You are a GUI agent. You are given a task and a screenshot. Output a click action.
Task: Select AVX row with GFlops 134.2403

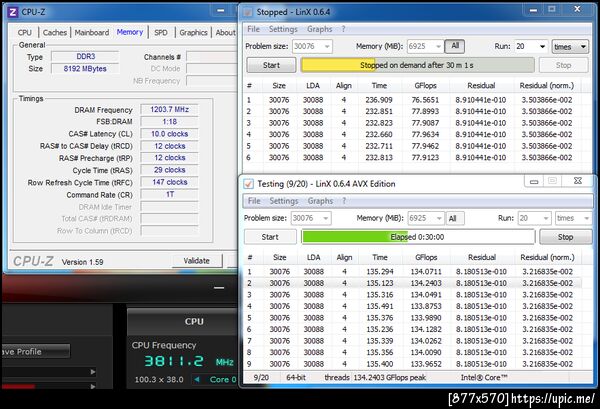click(x=412, y=283)
